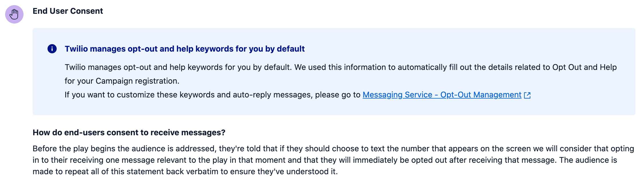The image size is (644, 188).
Task: Click the purple raised-hand consent icon
Action: coord(14,14)
